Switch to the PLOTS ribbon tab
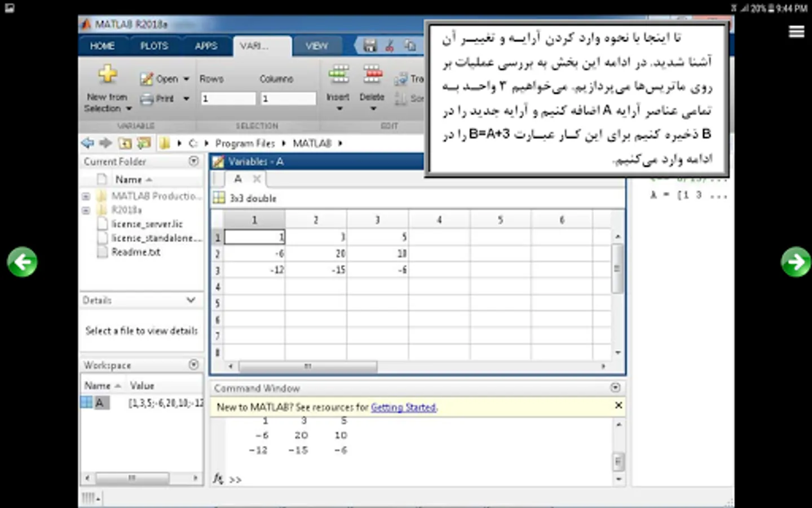The width and height of the screenshot is (812, 508). 154,46
